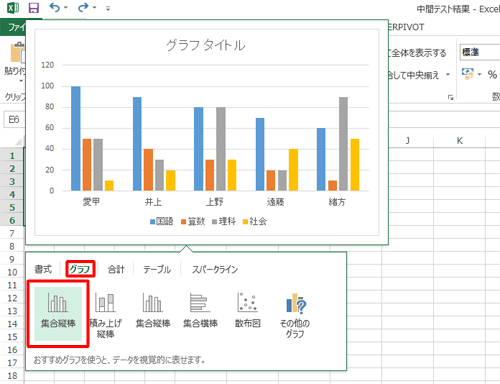The image size is (500, 384).
Task: Click the 算数 legend entry
Action: pyautogui.click(x=193, y=221)
